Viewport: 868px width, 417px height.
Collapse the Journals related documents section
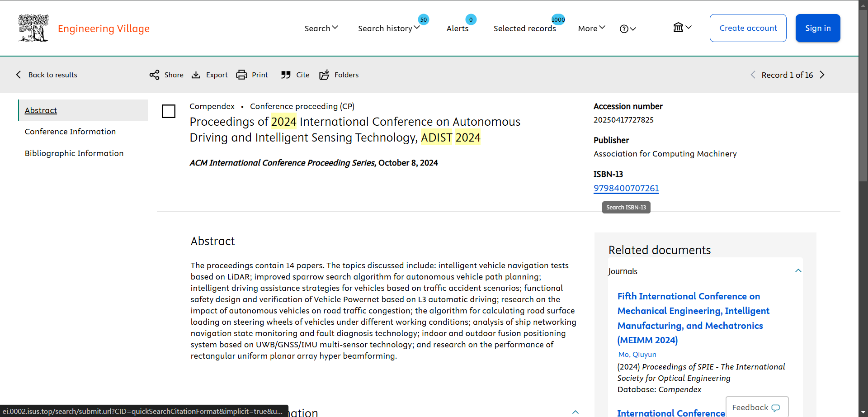click(798, 271)
